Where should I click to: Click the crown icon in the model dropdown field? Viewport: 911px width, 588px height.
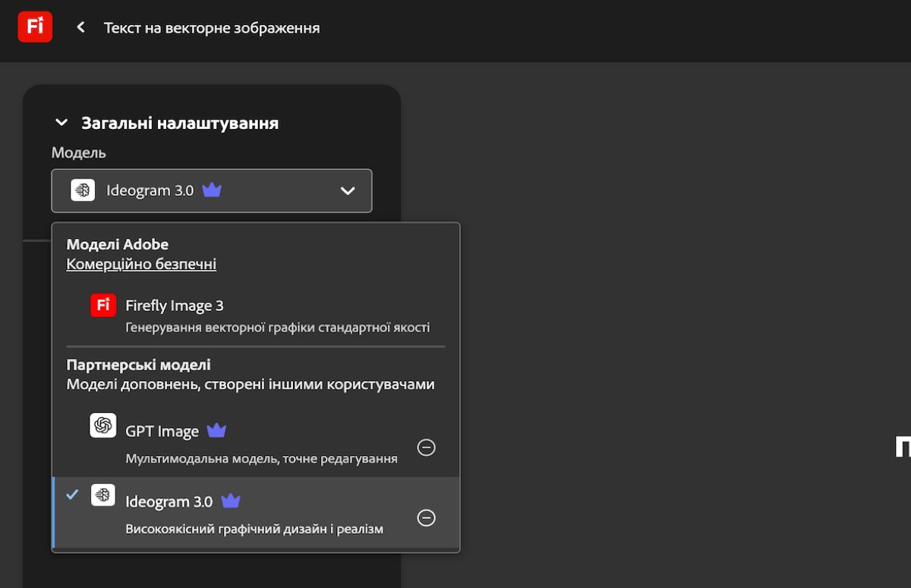[212, 190]
